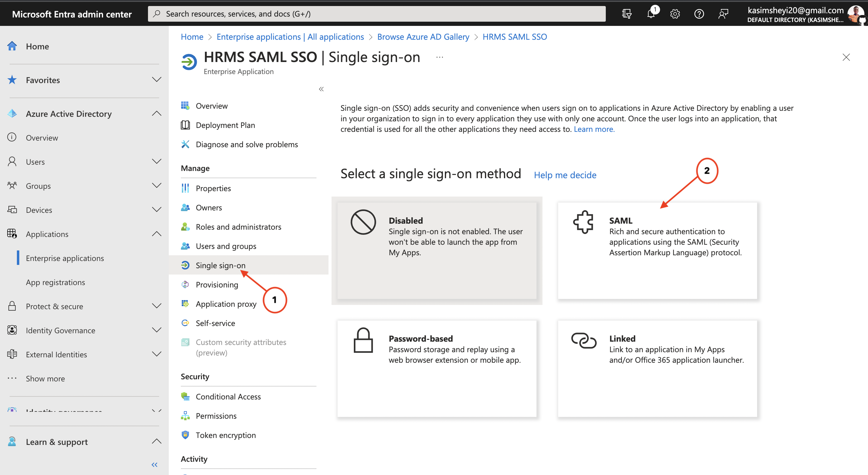Click the help question mark icon

[699, 14]
